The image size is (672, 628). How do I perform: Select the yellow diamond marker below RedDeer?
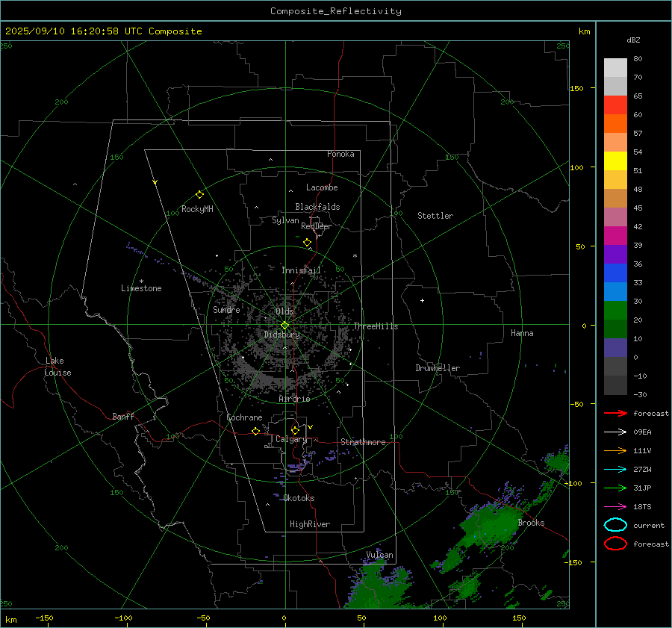[308, 243]
